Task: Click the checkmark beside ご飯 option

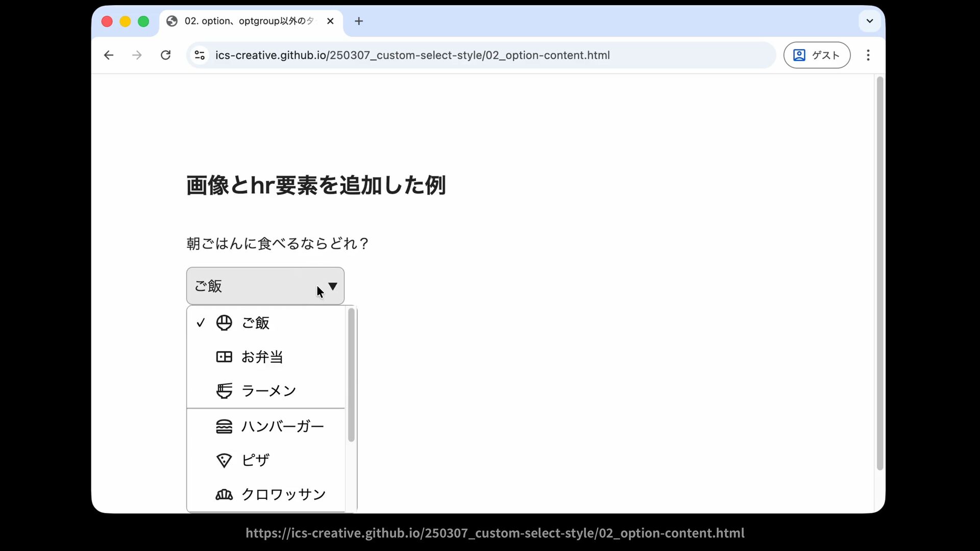Action: (x=201, y=323)
